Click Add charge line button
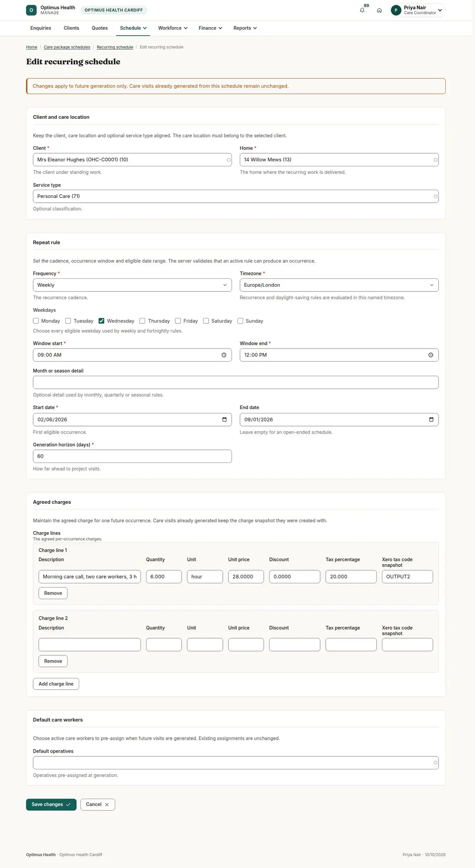This screenshot has height=868, width=475. 56,684
